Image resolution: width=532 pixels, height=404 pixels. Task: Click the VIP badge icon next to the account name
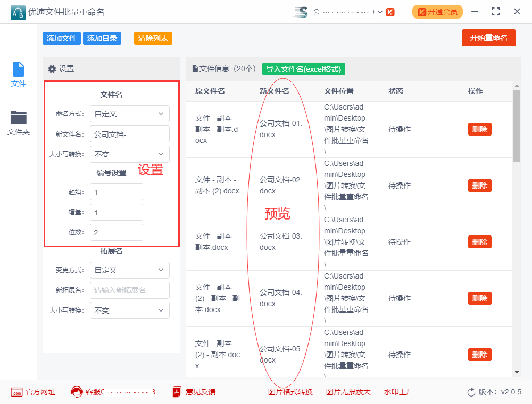[x=390, y=12]
